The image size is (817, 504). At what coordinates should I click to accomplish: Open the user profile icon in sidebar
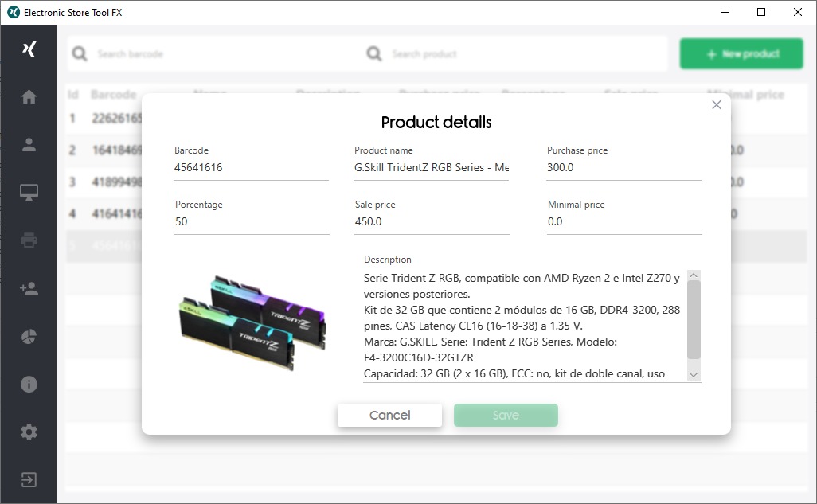tap(29, 144)
